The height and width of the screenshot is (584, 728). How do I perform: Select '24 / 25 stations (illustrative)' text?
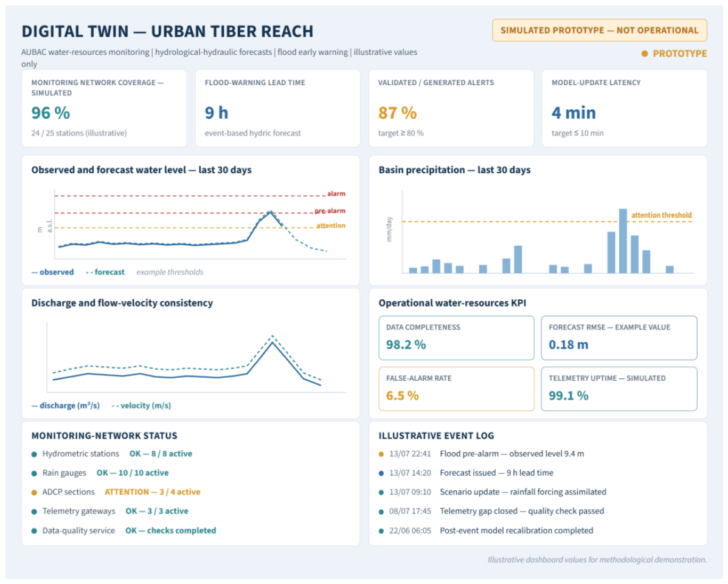(79, 133)
